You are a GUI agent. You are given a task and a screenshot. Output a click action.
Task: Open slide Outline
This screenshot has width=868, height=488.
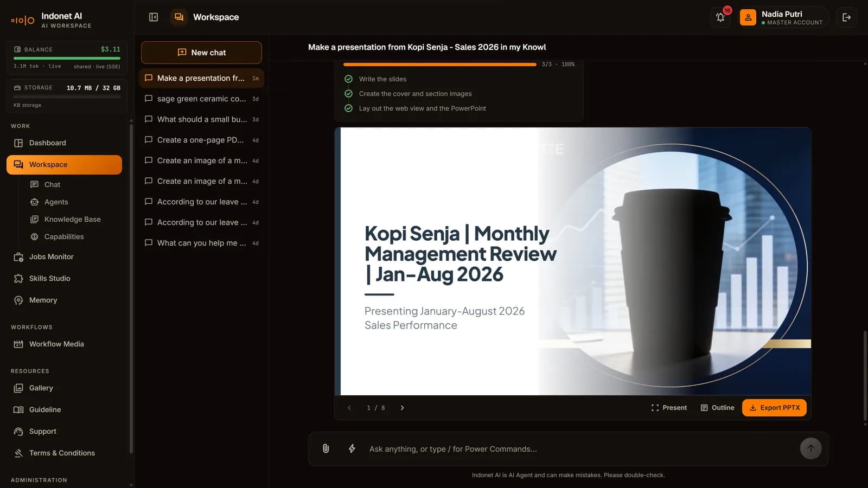point(717,408)
